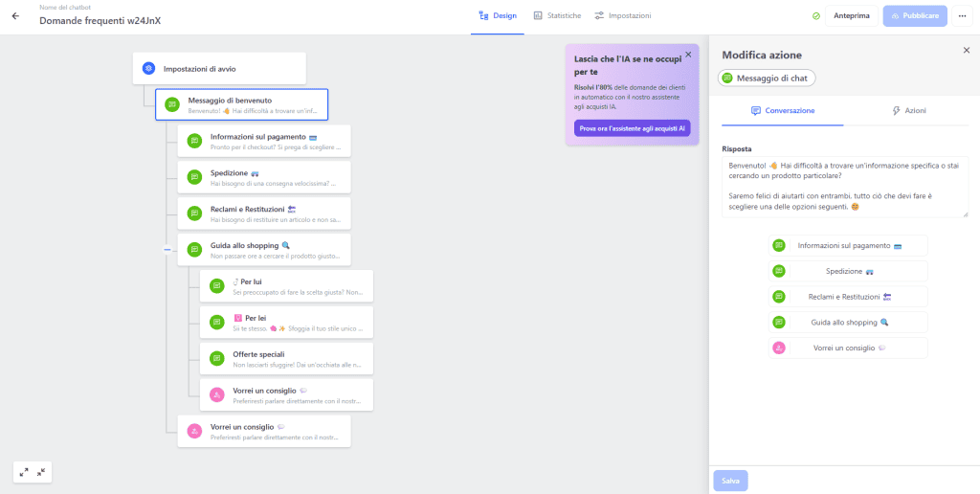The width and height of the screenshot is (980, 494).
Task: Collapse the Guida allo shopping branch
Action: pyautogui.click(x=167, y=250)
